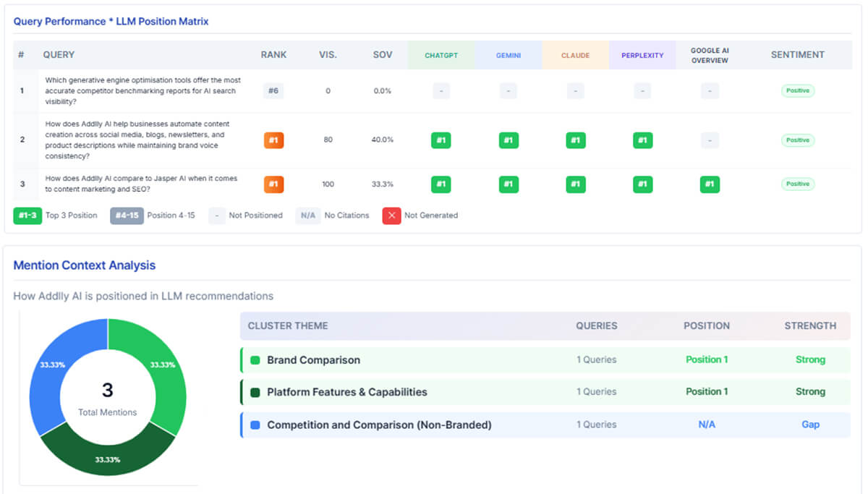Click orange #1 rank badge for query 2
This screenshot has width=868, height=494.
click(x=273, y=140)
